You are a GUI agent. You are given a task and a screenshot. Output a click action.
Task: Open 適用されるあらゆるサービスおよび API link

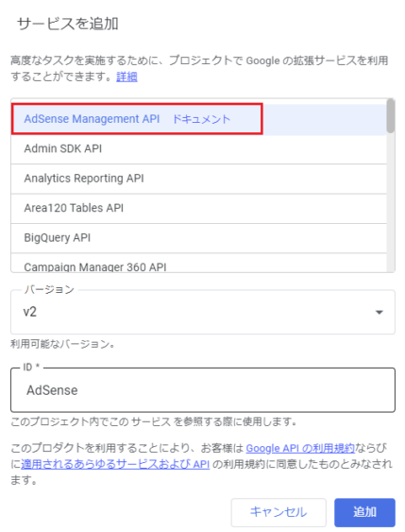point(115,464)
